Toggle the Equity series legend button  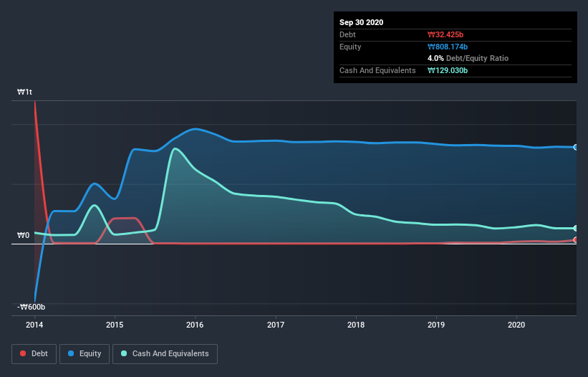coord(85,354)
